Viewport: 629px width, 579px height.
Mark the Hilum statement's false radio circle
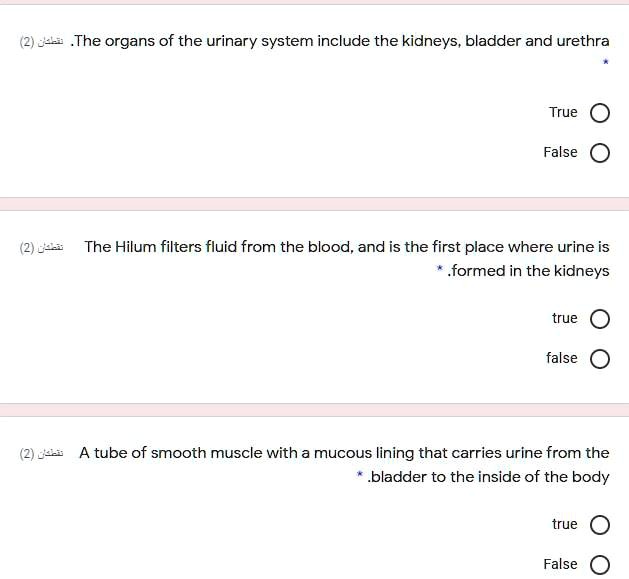(x=600, y=359)
